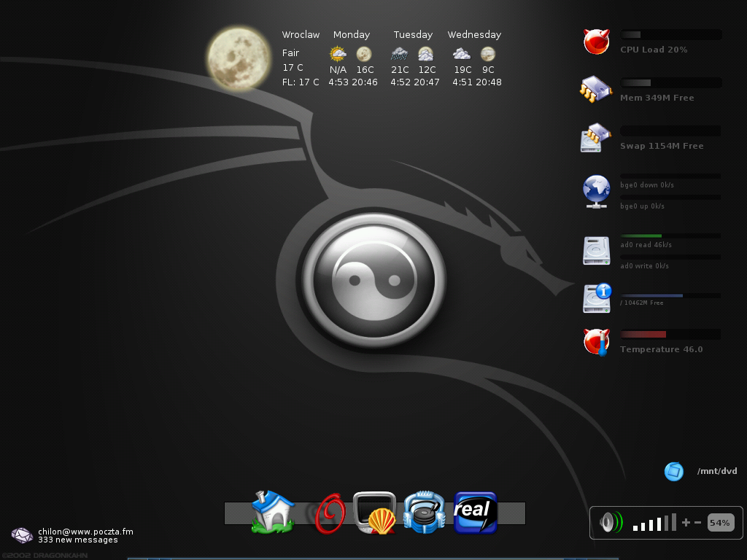747x560 pixels.
Task: Open the terminal shell icon in dock
Action: [x=374, y=513]
